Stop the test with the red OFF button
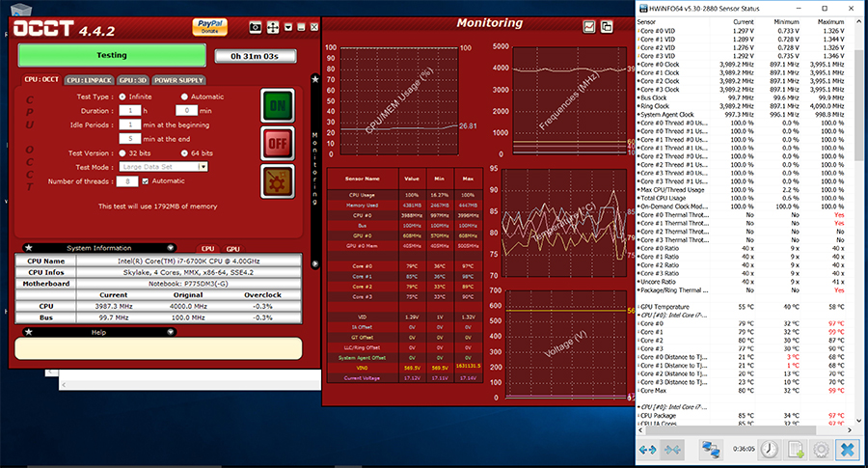The width and height of the screenshot is (868, 468). point(278,144)
